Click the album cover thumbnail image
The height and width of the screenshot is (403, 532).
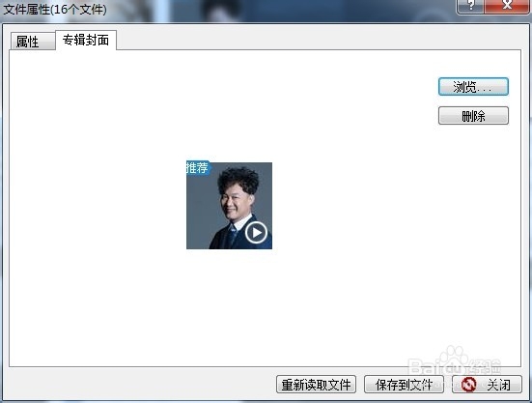229,205
